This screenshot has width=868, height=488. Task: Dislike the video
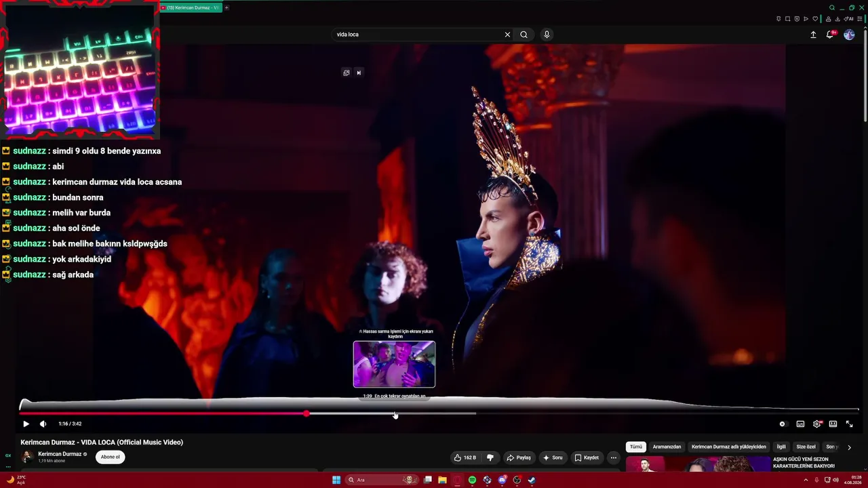(490, 457)
